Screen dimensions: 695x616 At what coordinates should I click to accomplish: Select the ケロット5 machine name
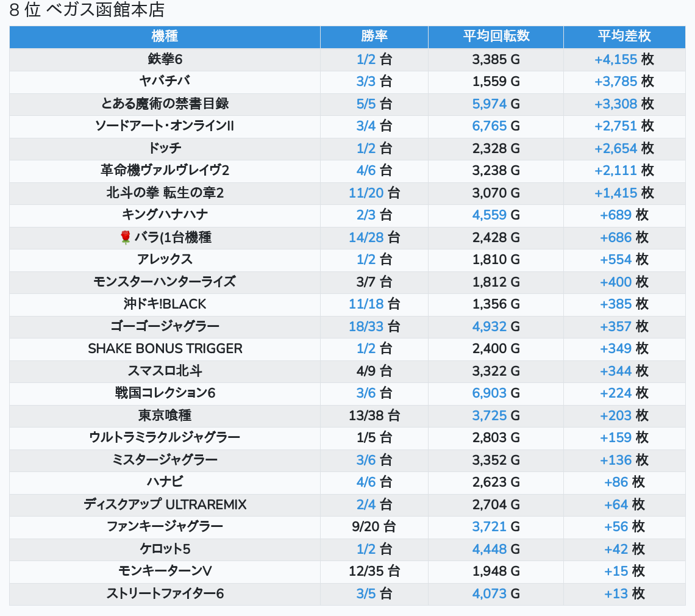[x=165, y=549]
